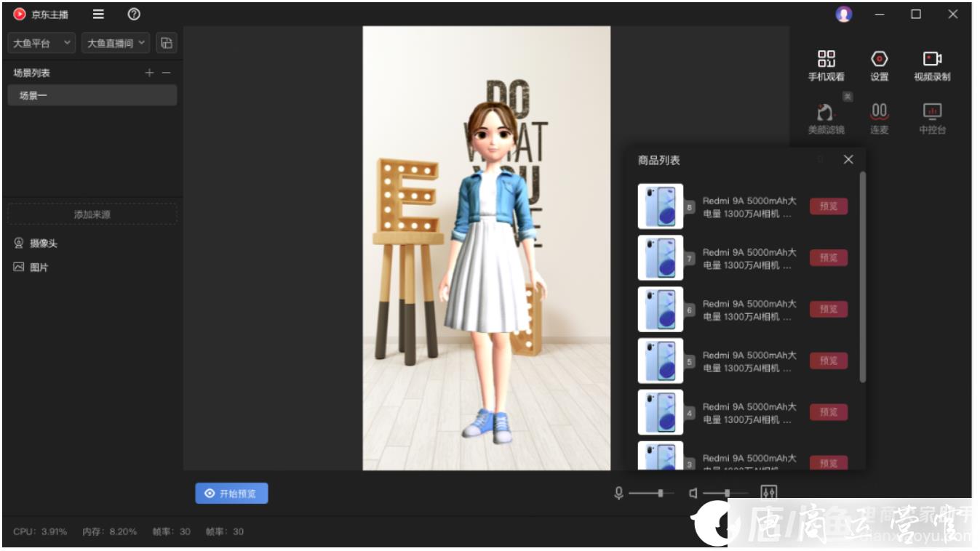
Task: Add 图片 image source
Action: tap(31, 268)
